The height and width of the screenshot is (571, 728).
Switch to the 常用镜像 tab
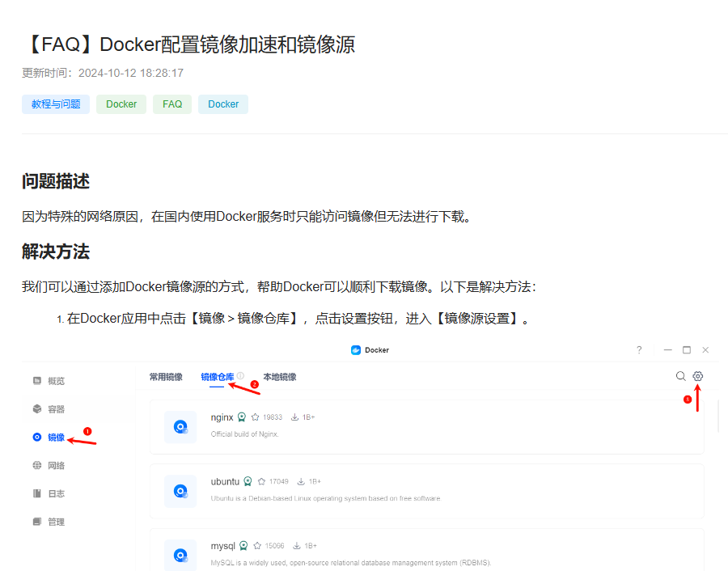(x=165, y=376)
